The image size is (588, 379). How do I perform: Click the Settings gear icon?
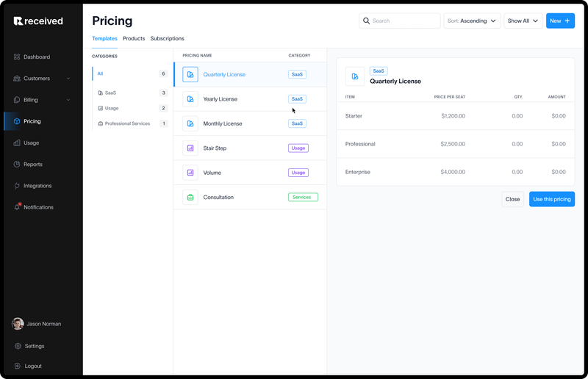click(x=18, y=346)
